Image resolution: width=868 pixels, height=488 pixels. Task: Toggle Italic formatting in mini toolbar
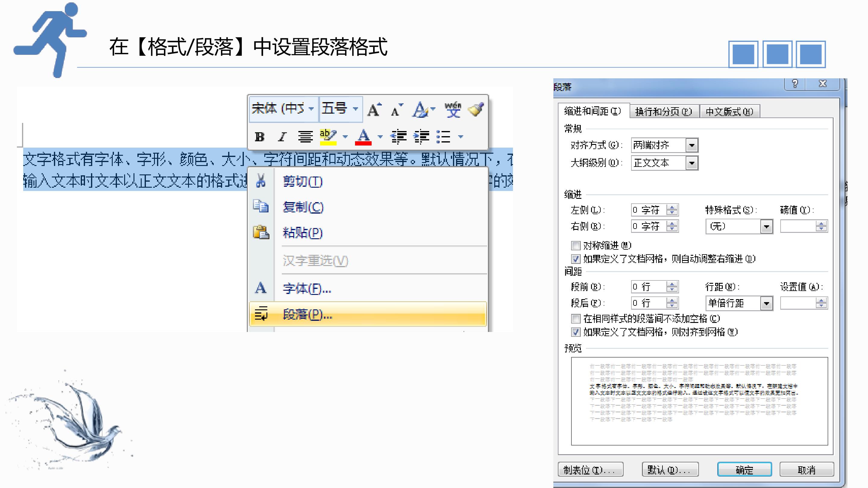tap(282, 137)
